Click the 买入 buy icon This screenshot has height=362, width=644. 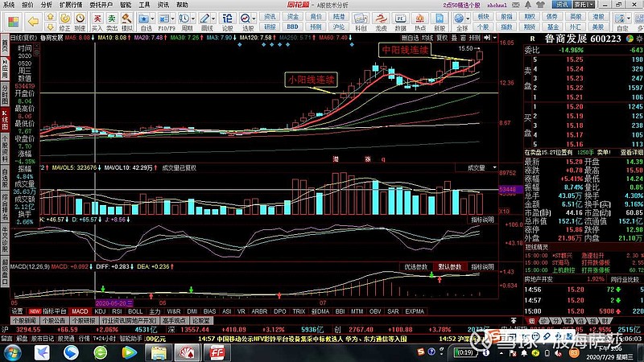97,22
